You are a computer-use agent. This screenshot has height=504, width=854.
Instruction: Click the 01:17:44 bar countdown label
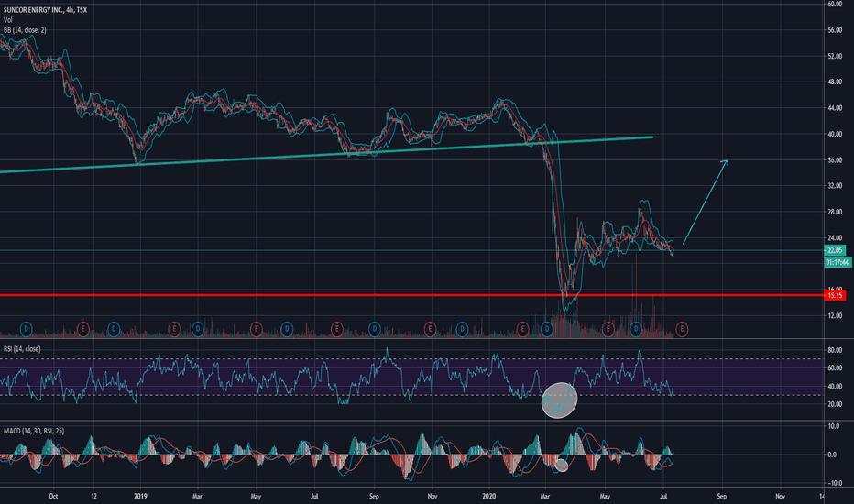pyautogui.click(x=838, y=263)
